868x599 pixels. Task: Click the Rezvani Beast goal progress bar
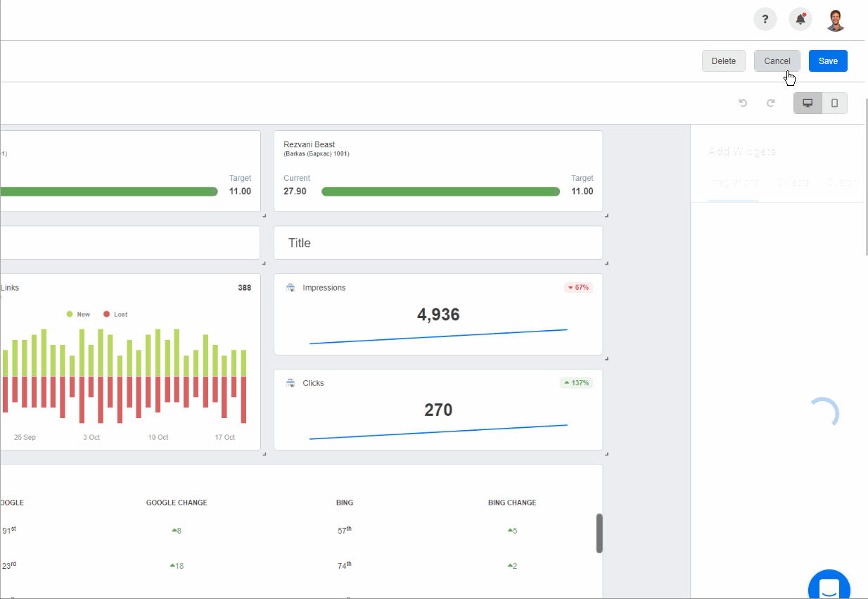[440, 191]
